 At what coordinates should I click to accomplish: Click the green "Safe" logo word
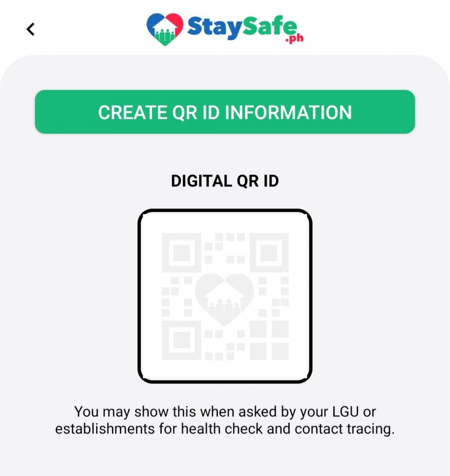click(270, 26)
